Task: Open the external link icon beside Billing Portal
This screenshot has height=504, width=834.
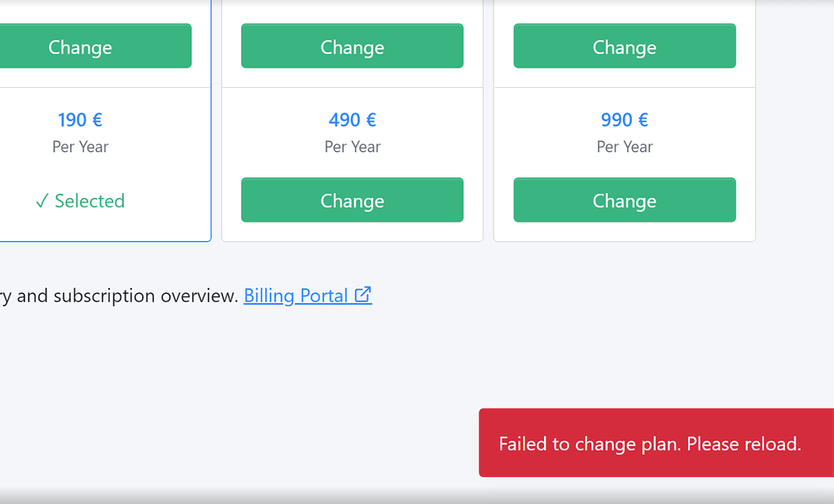Action: pyautogui.click(x=364, y=295)
